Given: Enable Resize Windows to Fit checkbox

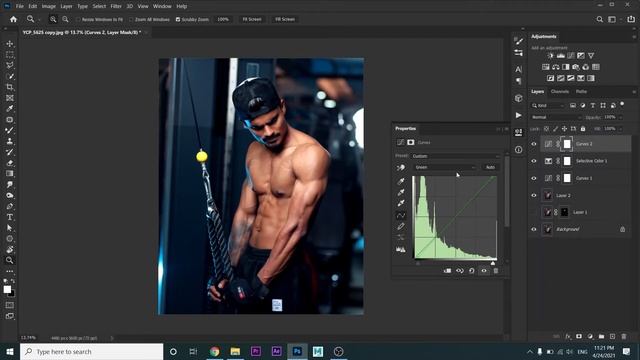Looking at the screenshot, I should pyautogui.click(x=78, y=19).
